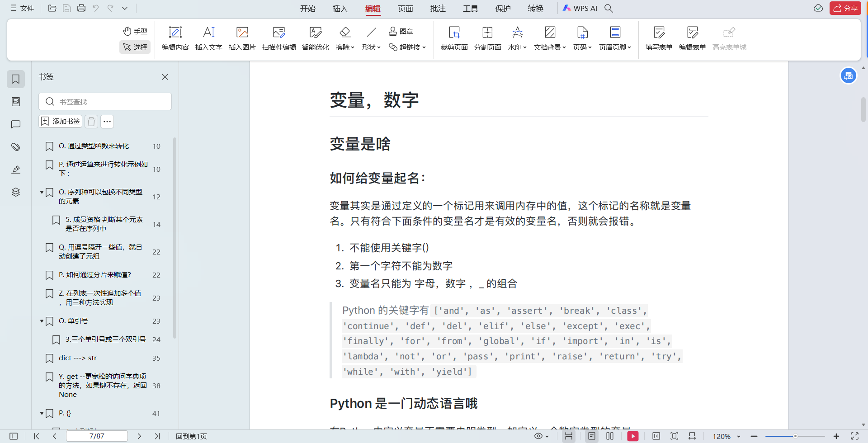Toggle the bookmark panel sidebar icon
Screen dimensions: 868x443
[16, 79]
